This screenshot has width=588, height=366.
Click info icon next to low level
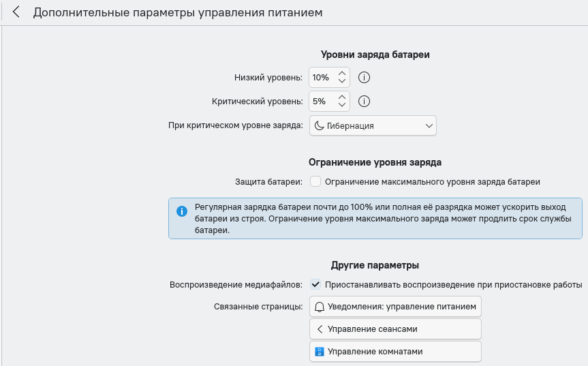364,78
